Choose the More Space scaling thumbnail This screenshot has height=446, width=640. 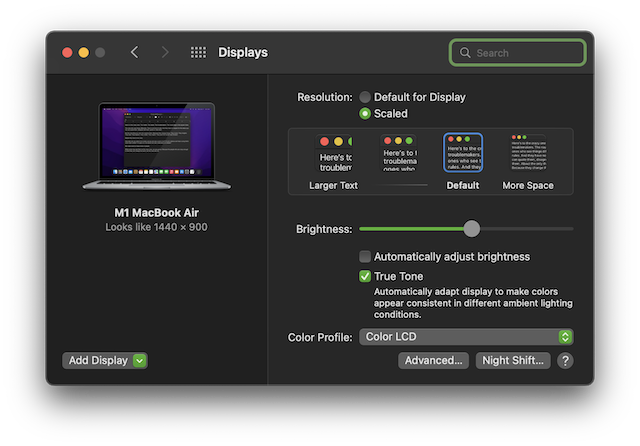tap(528, 152)
